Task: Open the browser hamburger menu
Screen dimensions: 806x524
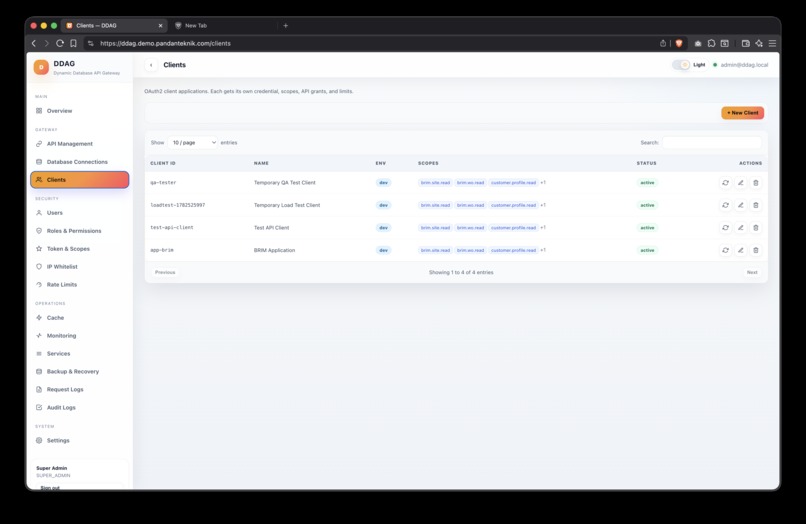Action: click(x=772, y=43)
